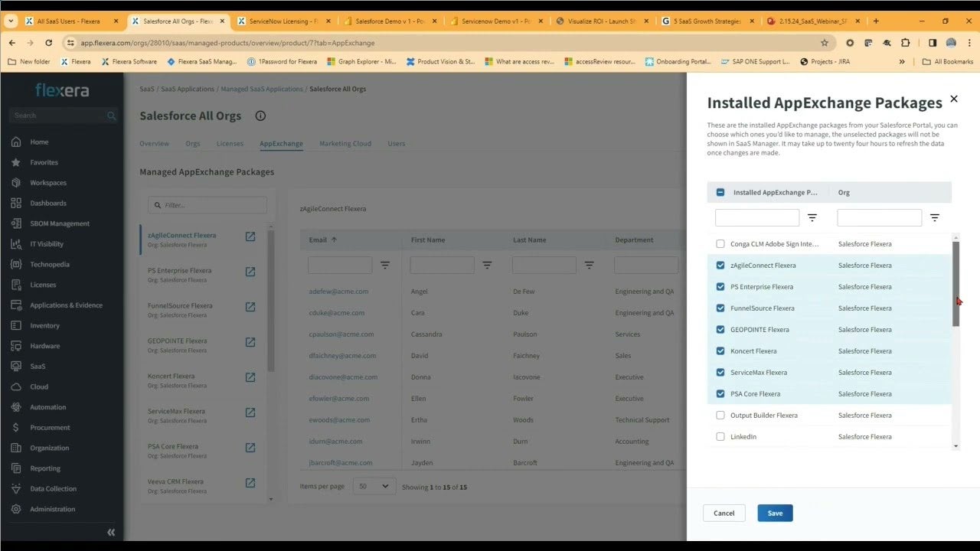This screenshot has width=980, height=551.
Task: Click filter icon next to Org filter box
Action: coord(934,218)
